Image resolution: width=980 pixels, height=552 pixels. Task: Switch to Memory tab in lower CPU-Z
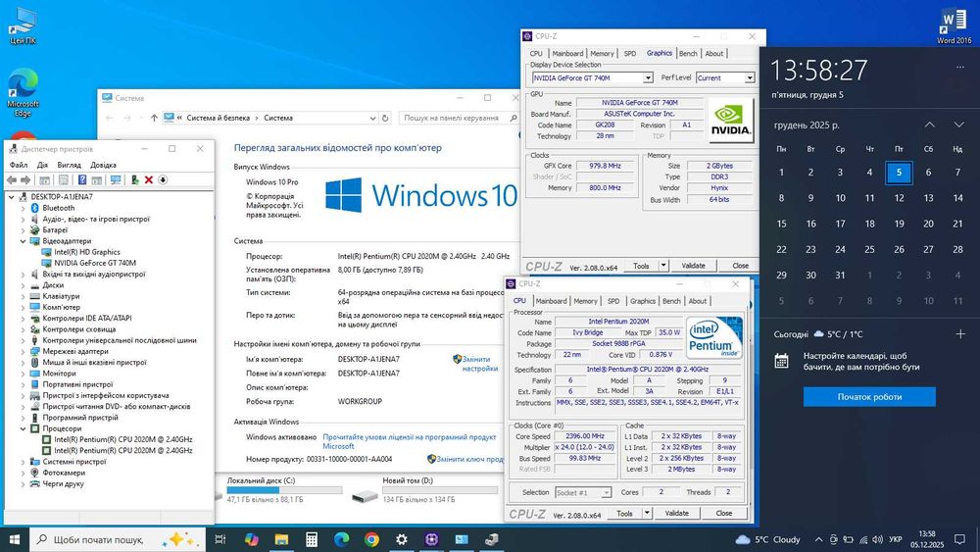coord(586,301)
